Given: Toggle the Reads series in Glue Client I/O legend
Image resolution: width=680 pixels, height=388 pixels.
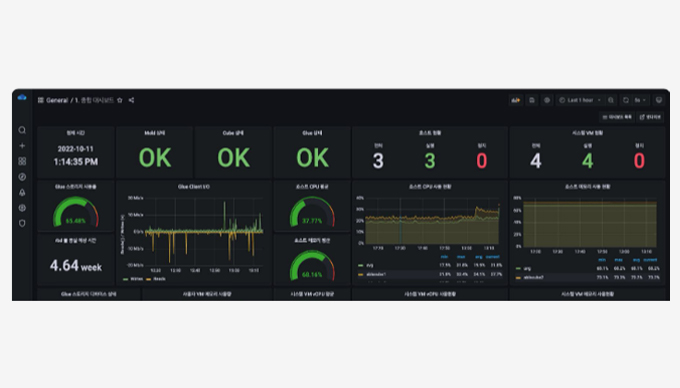Looking at the screenshot, I should point(156,279).
